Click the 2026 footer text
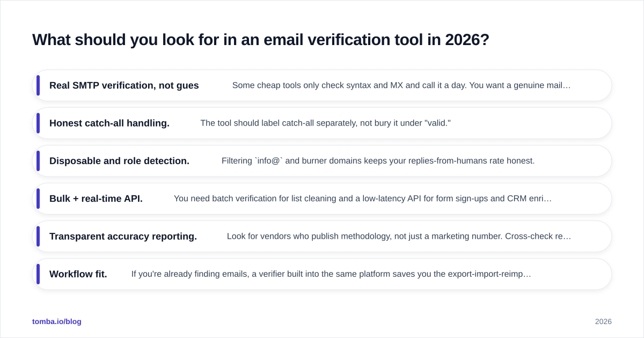The height and width of the screenshot is (338, 644). point(603,321)
